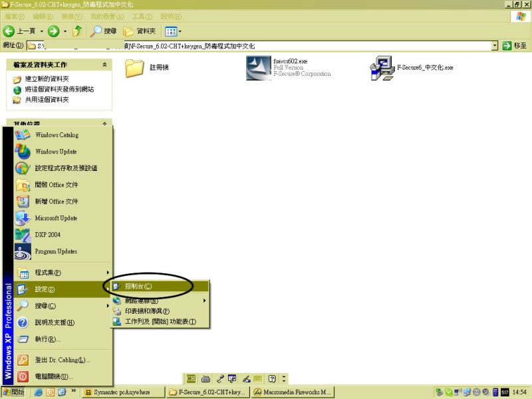Click the 開始 Start button
Screen dimensions: 532x399
tap(13, 392)
